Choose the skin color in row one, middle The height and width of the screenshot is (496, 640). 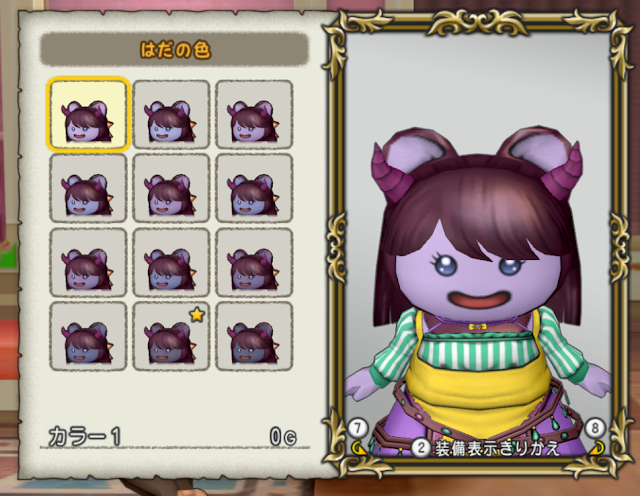point(171,114)
